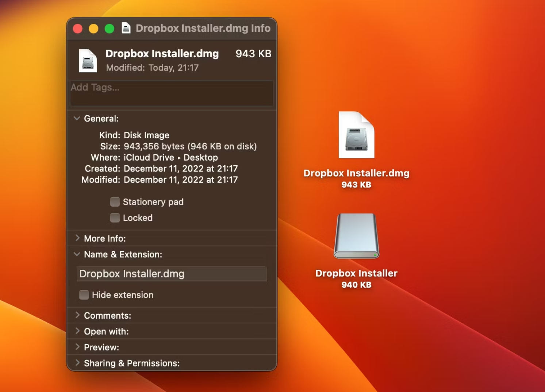
Task: Collapse the Name & Extension section
Action: pyautogui.click(x=77, y=254)
